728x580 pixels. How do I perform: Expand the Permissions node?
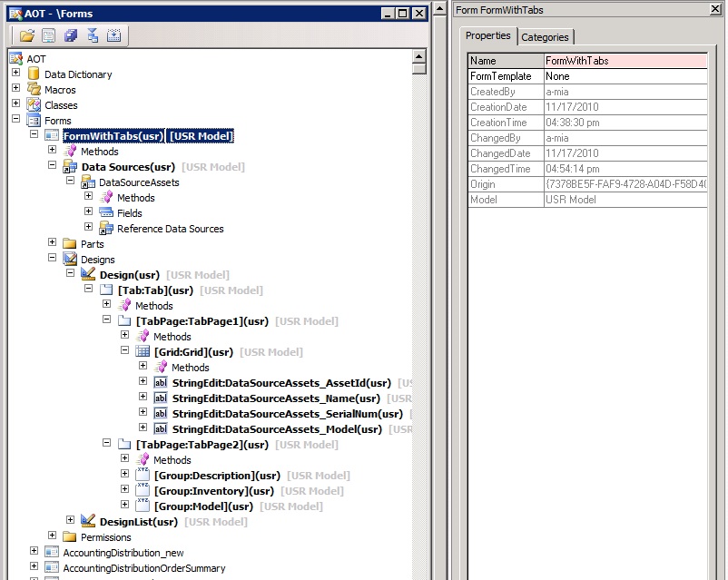click(x=52, y=535)
